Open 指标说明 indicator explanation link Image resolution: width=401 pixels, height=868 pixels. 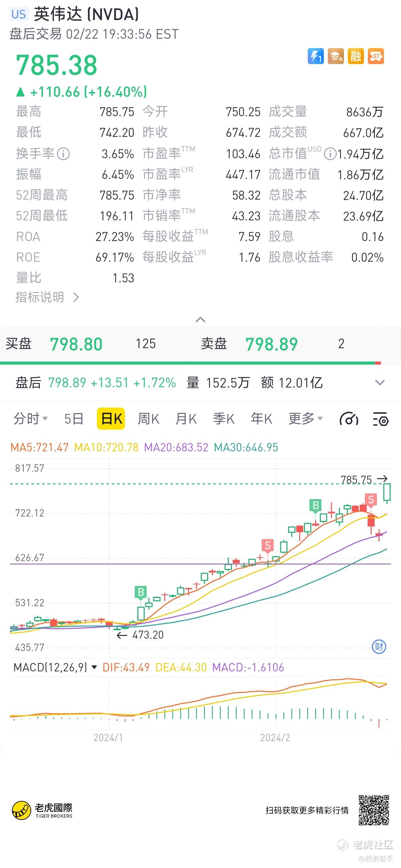tap(47, 297)
